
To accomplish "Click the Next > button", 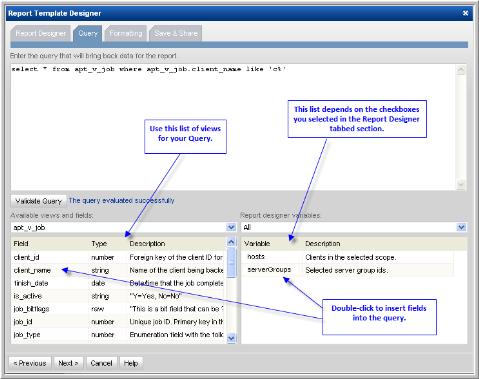I will 68,363.
